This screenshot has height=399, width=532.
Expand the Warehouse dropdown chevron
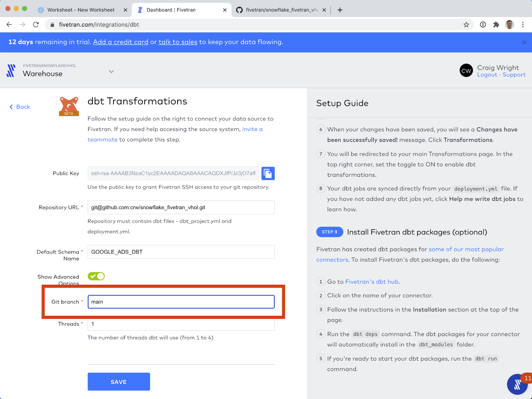[111, 71]
